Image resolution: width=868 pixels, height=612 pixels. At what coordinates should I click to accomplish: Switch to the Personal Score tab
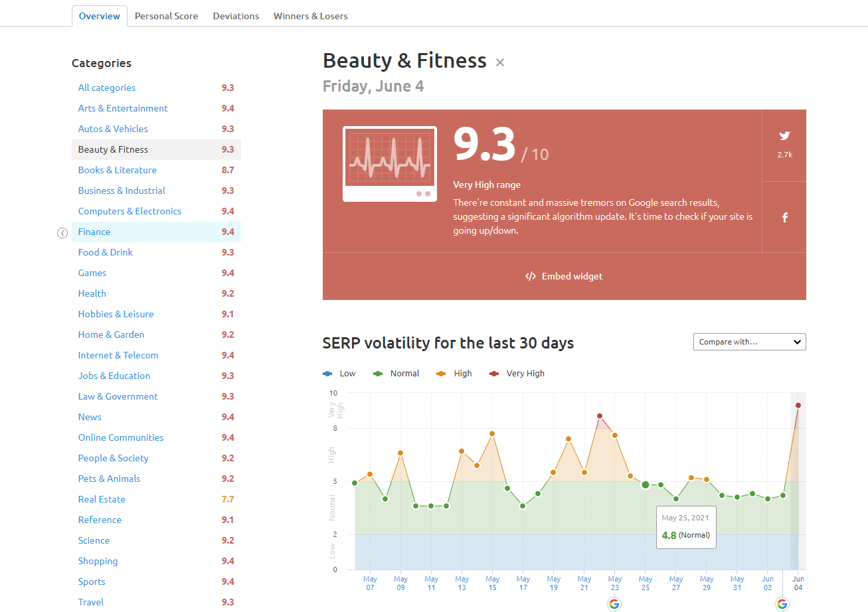[x=166, y=16]
